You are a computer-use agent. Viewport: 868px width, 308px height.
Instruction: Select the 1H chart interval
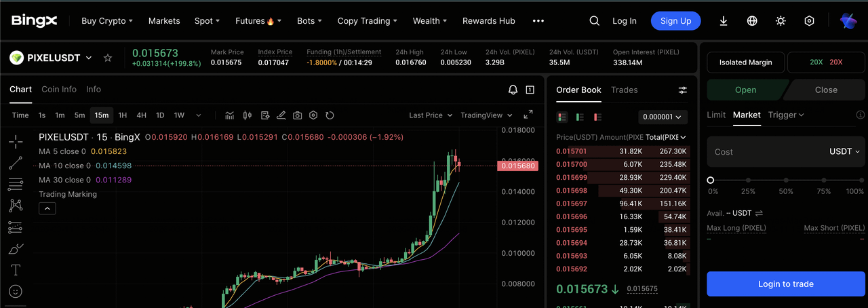[x=123, y=115]
